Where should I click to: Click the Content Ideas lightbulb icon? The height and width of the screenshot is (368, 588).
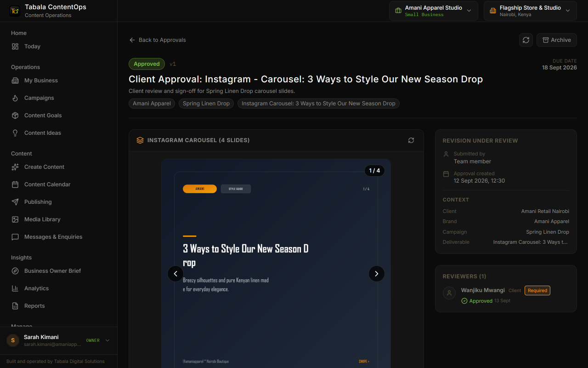(x=15, y=133)
